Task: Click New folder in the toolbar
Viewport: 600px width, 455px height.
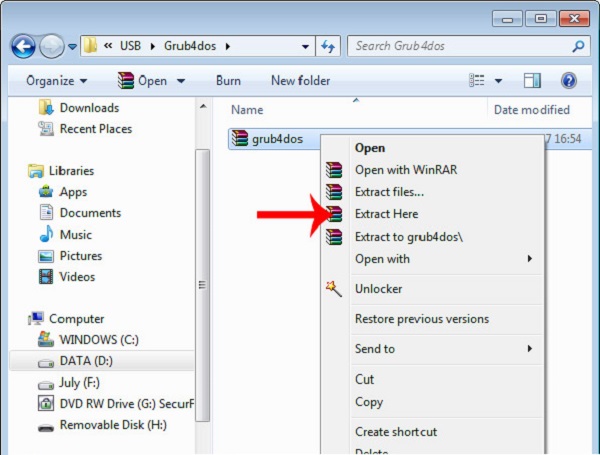Action: 300,81
